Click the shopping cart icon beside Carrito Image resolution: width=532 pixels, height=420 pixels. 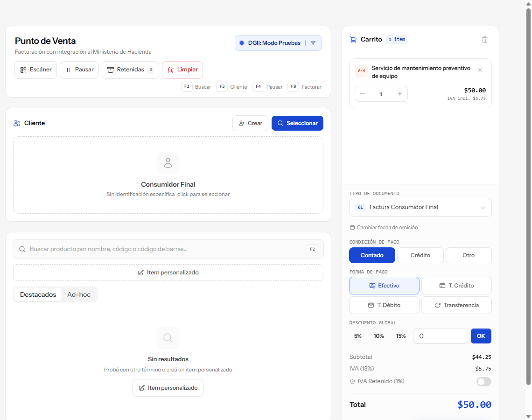[x=353, y=40]
